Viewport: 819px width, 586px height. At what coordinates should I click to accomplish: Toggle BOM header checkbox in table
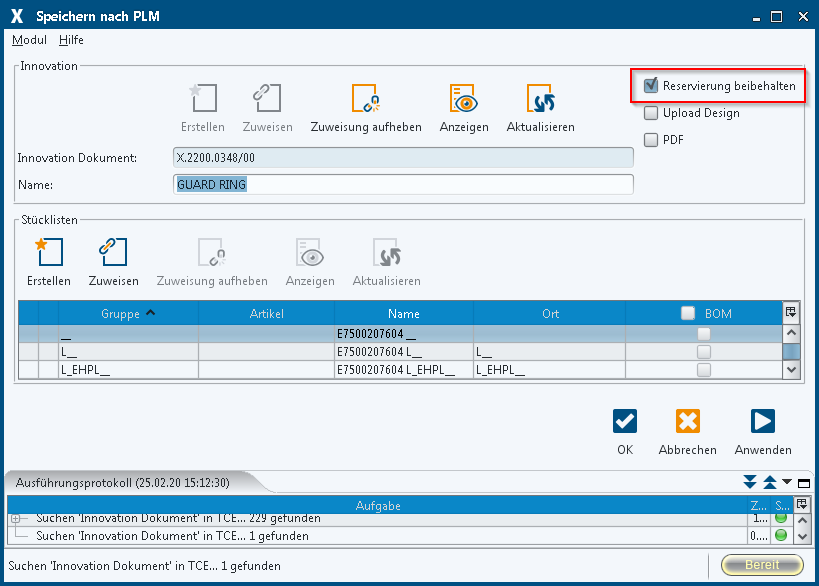(688, 313)
